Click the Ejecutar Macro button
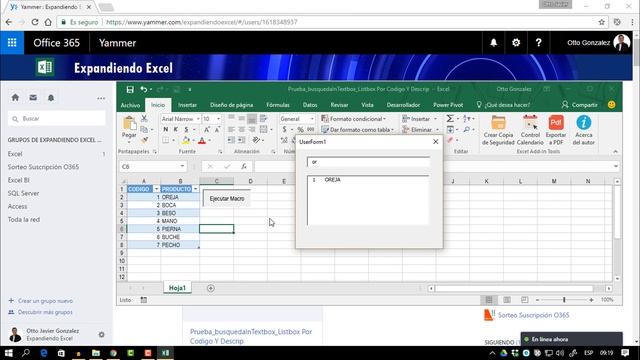The height and width of the screenshot is (360, 640). click(x=227, y=198)
